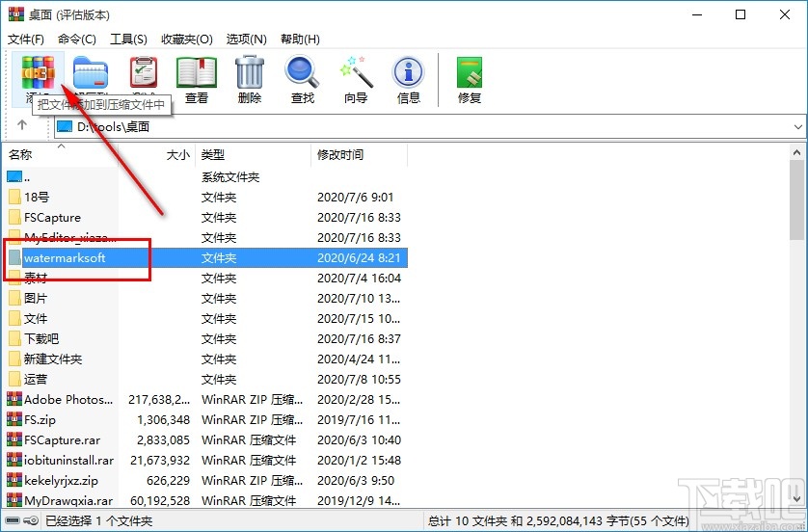Screen dimensions: 808x532
Task: Select the kekelyrjxz.zip archive icon
Action: coord(14,481)
